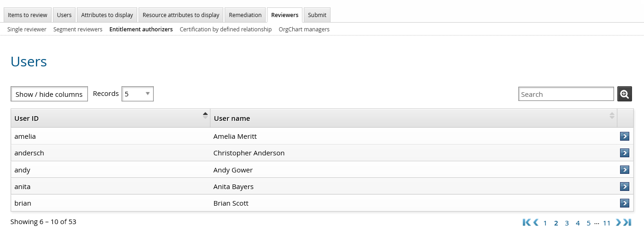644x237 pixels.
Task: Click the search magnifier icon button
Action: tap(624, 94)
